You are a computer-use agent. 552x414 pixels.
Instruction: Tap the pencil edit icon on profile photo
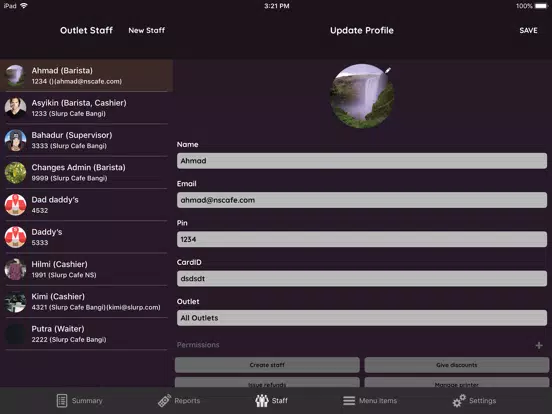click(x=388, y=70)
